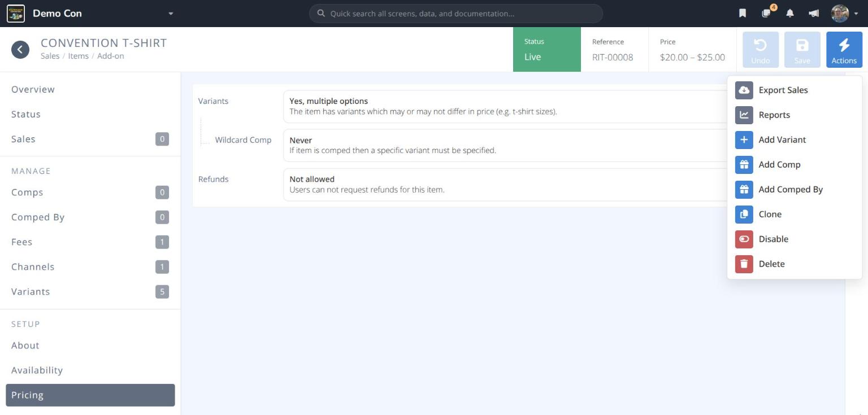Click the Add Comp gift icon

(x=744, y=164)
